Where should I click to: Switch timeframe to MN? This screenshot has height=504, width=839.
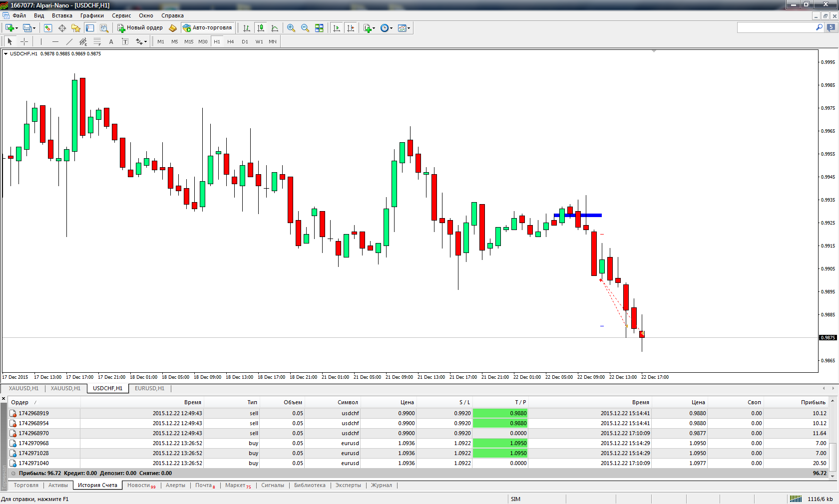pyautogui.click(x=273, y=41)
